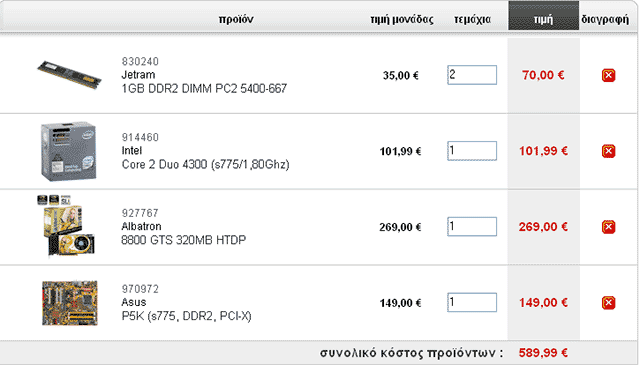This screenshot has height=365, width=640.
Task: Click the τιμή μονάδας column header
Action: 402,19
